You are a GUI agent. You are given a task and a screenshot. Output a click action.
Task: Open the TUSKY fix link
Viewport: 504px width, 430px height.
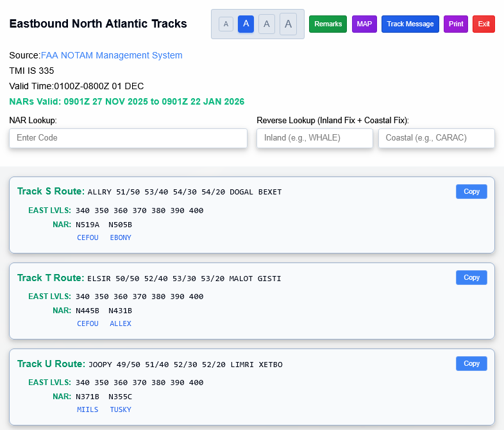[x=121, y=409]
